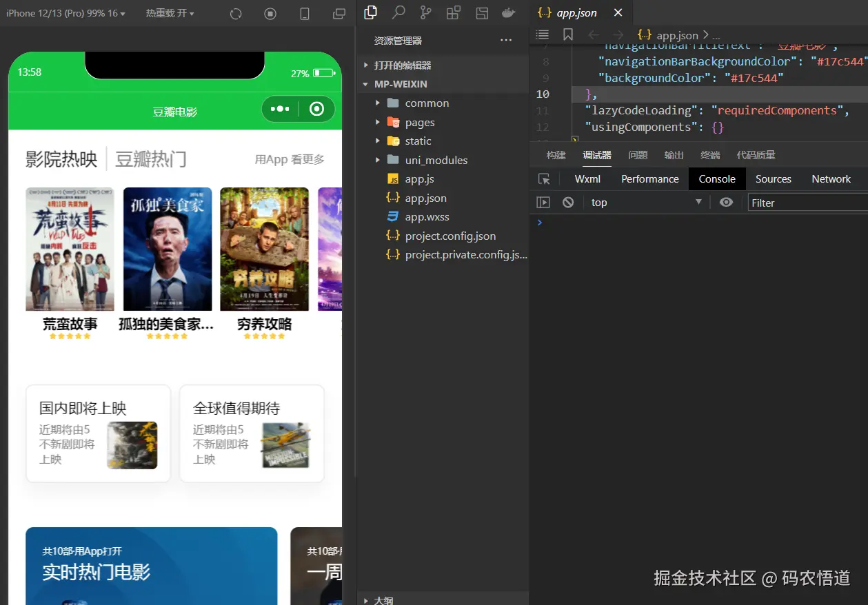Switch to the 构建 panel tab
This screenshot has height=605, width=868.
[x=556, y=155]
